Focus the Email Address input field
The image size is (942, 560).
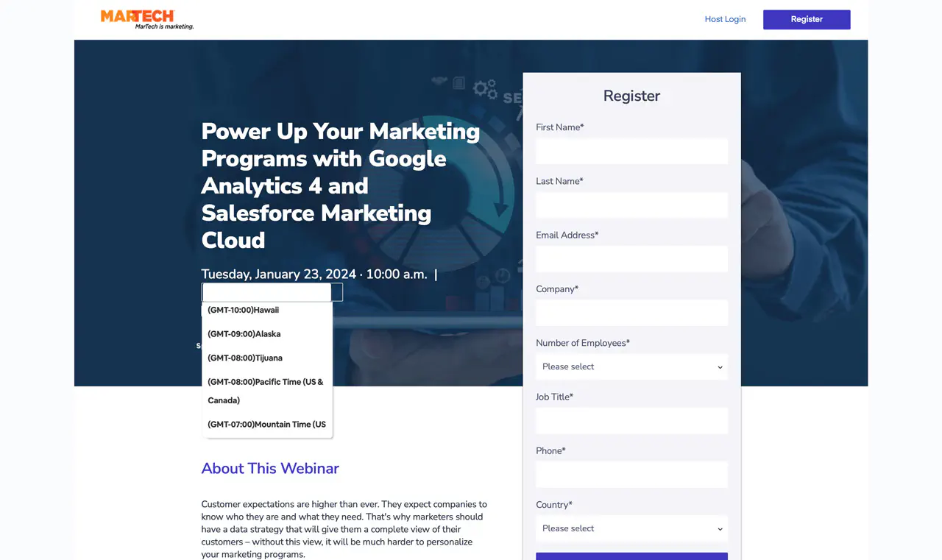tap(631, 259)
